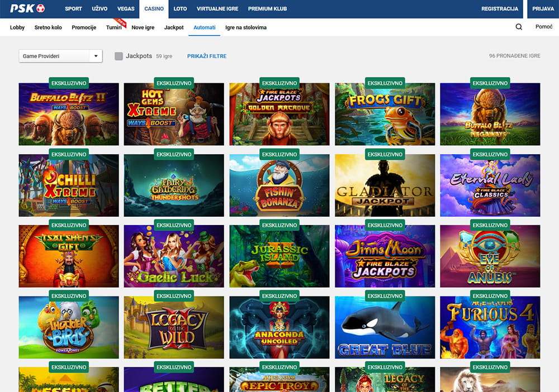This screenshot has width=559, height=392.
Task: Open the Buffalo Blitz II game
Action: (x=69, y=114)
